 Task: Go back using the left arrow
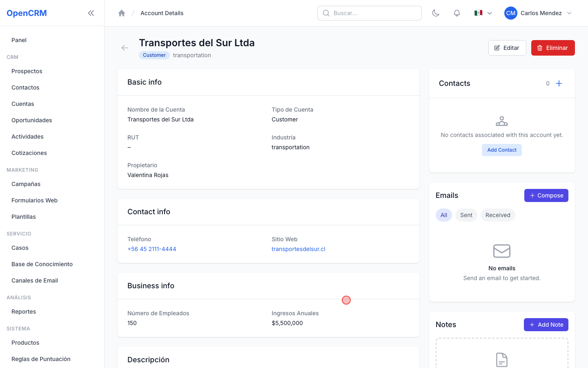[125, 48]
